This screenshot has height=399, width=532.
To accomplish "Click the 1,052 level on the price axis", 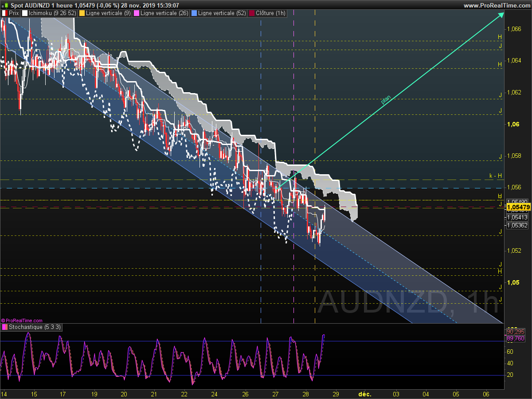I will coord(513,250).
